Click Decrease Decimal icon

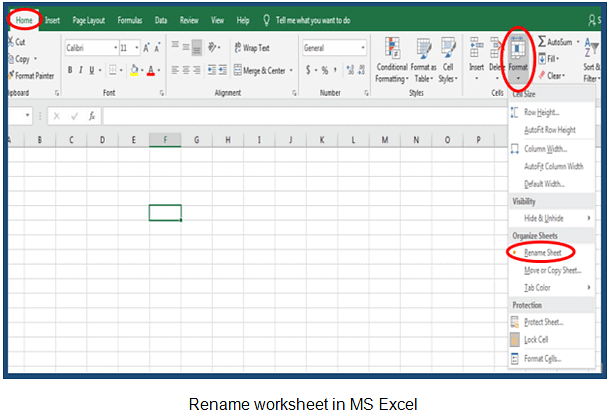pos(361,70)
